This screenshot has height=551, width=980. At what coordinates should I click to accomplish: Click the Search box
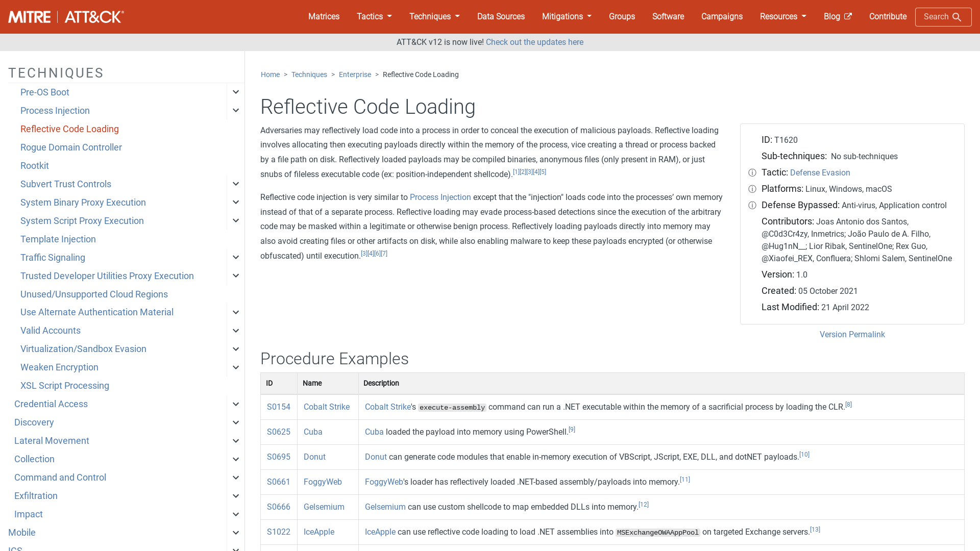pos(943,17)
